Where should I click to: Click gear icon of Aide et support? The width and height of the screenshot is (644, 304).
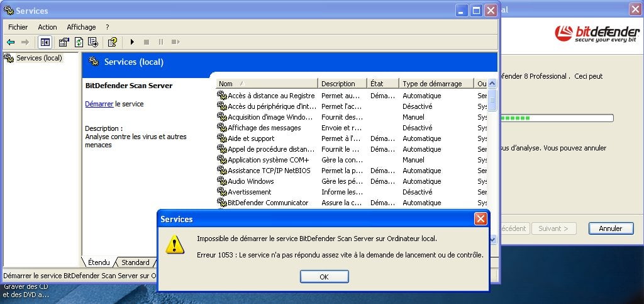[x=222, y=138]
